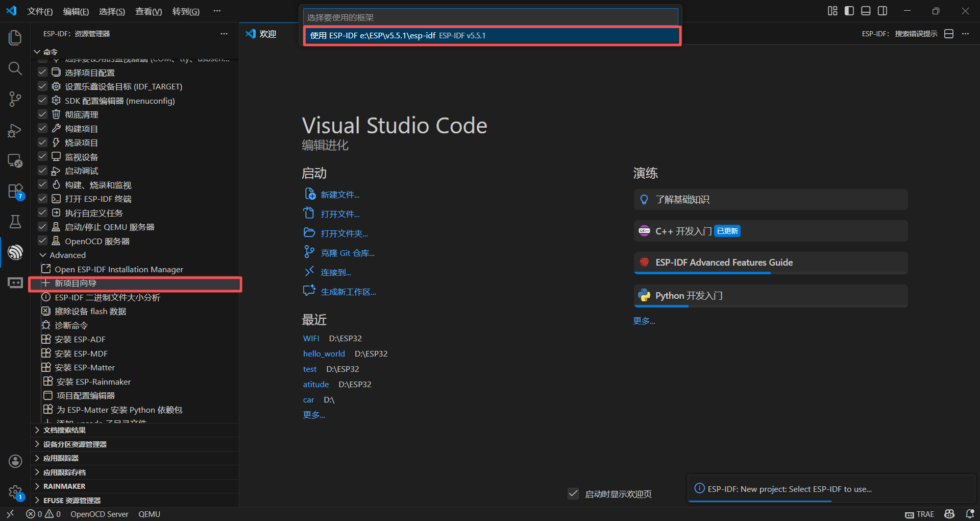Expand the 应用跟踪器 section

point(135,458)
